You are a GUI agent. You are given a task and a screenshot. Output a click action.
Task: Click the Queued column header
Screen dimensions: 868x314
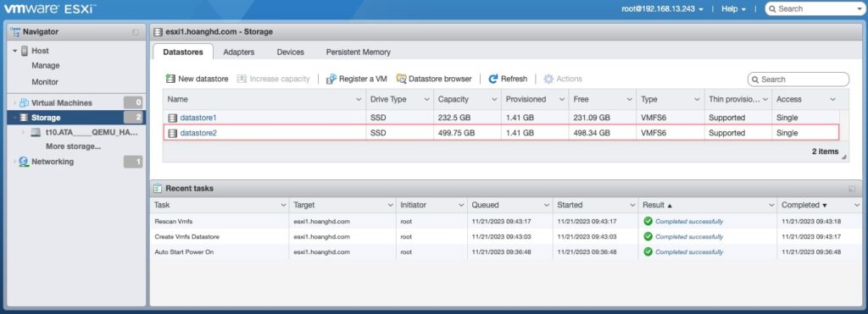pyautogui.click(x=509, y=205)
